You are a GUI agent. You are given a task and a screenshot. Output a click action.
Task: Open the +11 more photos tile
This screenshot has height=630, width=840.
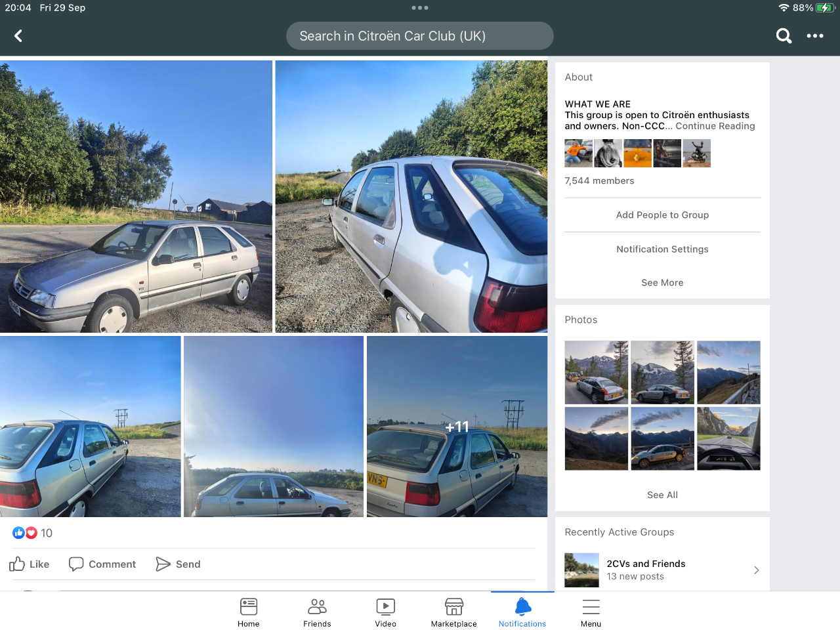(457, 427)
